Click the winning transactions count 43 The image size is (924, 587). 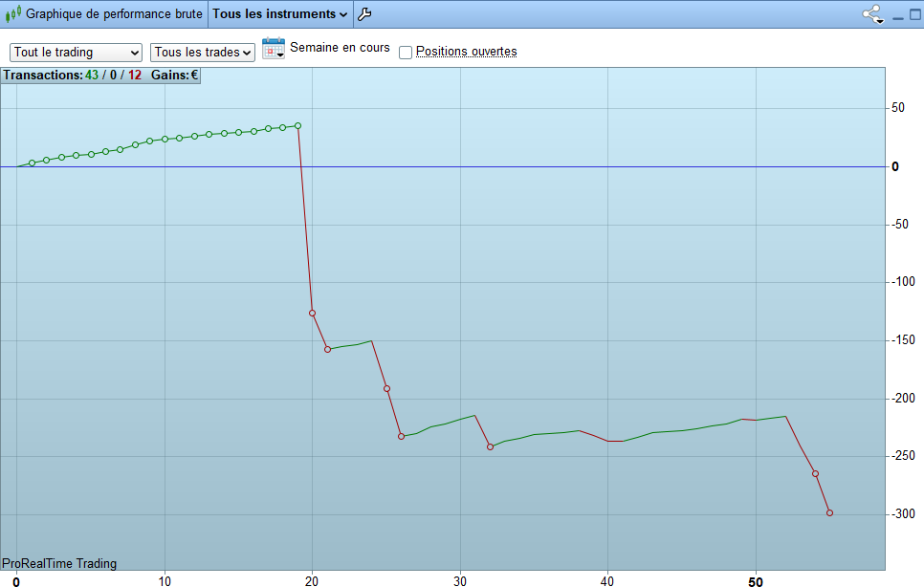pyautogui.click(x=91, y=76)
